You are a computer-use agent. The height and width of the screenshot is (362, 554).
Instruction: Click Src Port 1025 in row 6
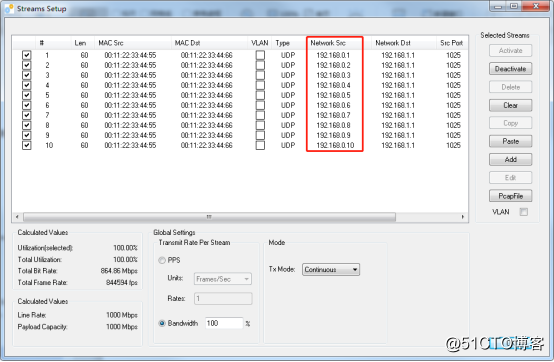(x=453, y=105)
